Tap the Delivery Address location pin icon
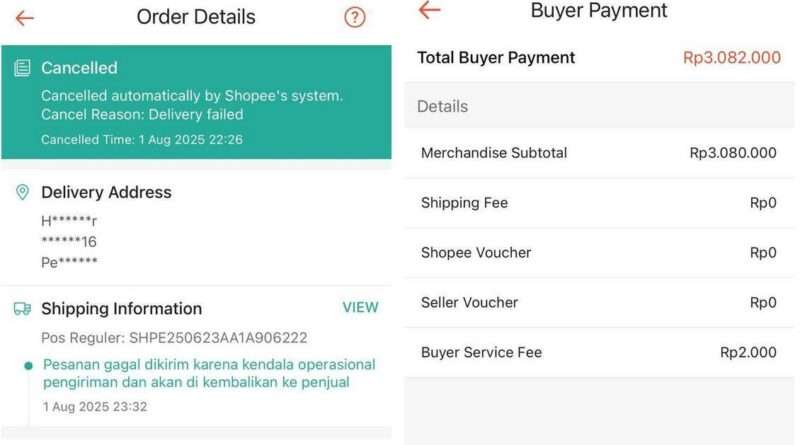The width and height of the screenshot is (800, 445). pos(22,192)
